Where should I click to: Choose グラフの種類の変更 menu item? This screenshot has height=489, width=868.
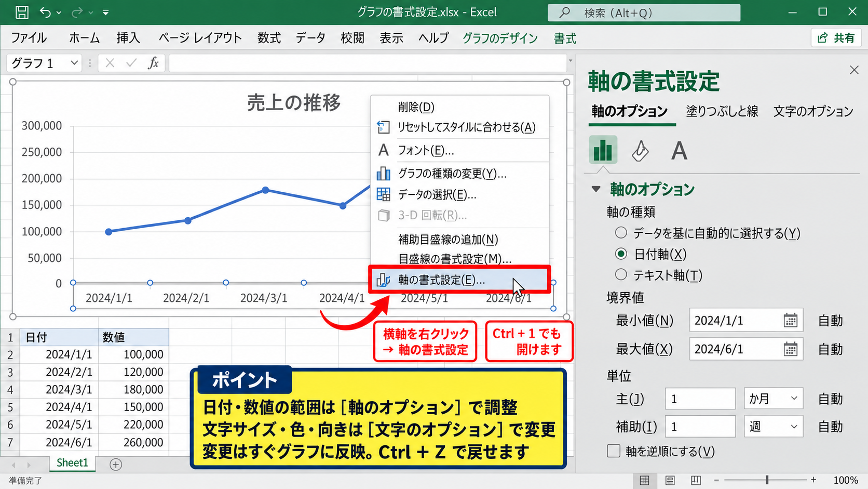point(459,174)
